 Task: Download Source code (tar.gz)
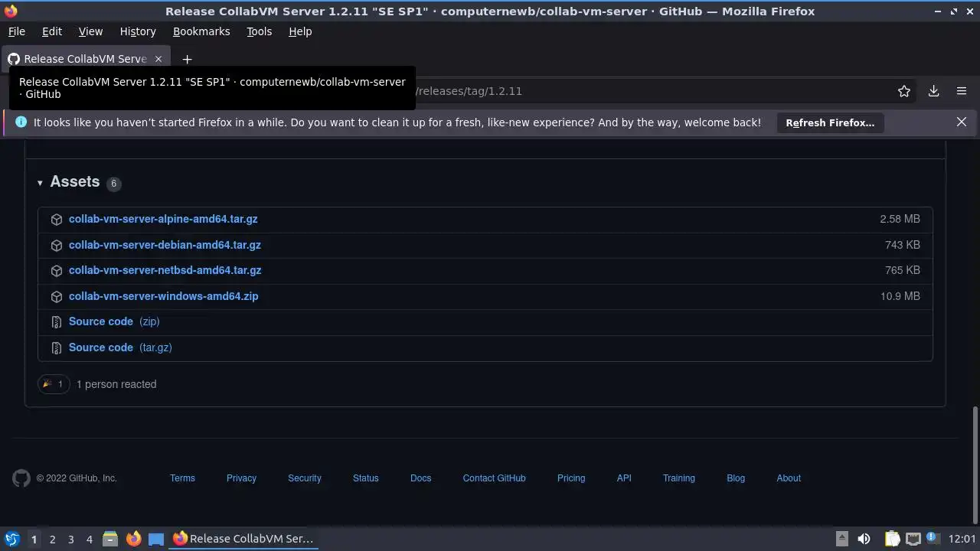120,347
